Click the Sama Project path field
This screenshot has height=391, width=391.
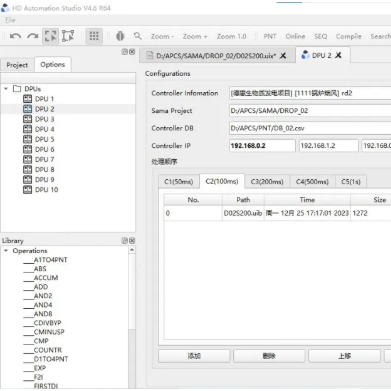[310, 111]
